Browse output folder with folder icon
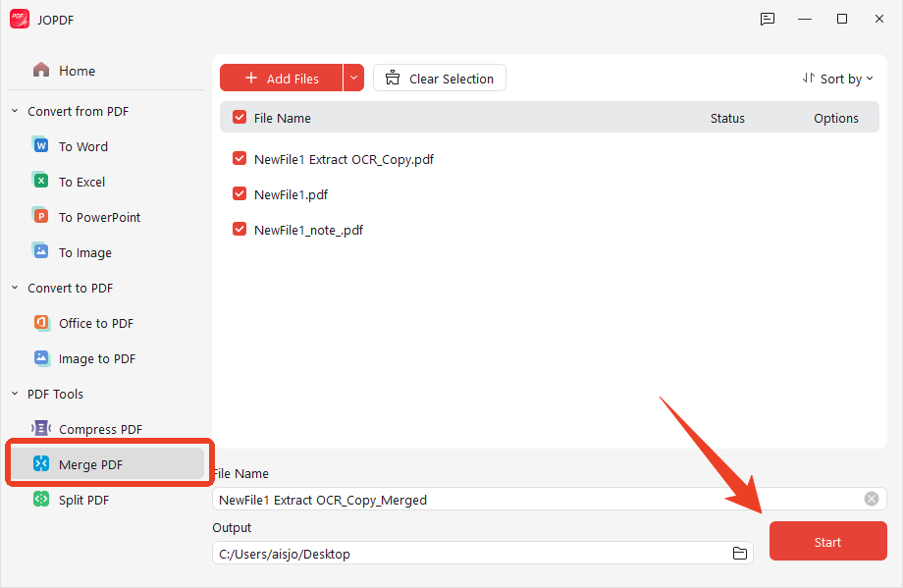The width and height of the screenshot is (903, 588). click(739, 554)
